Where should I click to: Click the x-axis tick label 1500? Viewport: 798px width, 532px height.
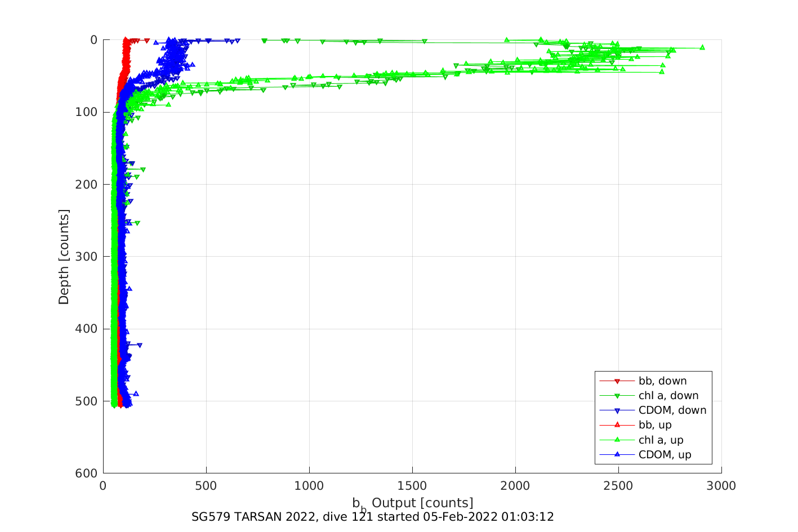pyautogui.click(x=412, y=486)
